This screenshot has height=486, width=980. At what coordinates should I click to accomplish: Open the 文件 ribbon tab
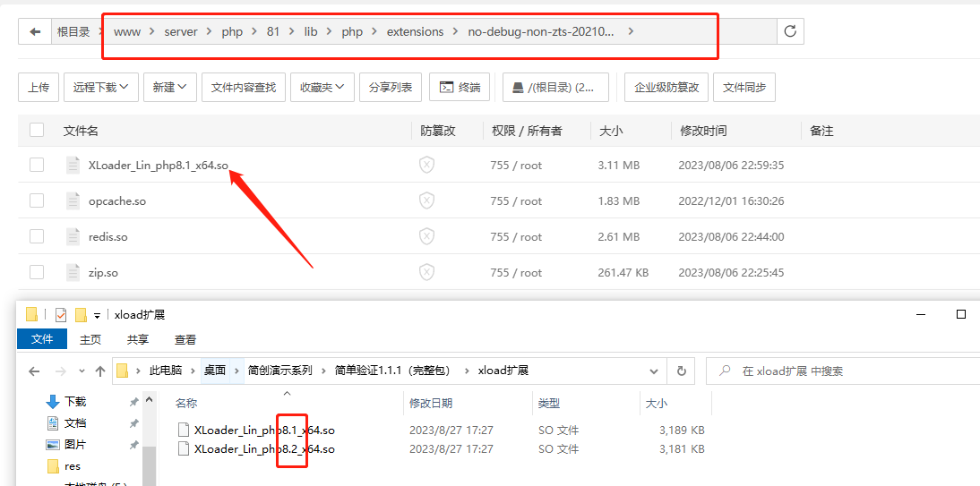point(42,339)
